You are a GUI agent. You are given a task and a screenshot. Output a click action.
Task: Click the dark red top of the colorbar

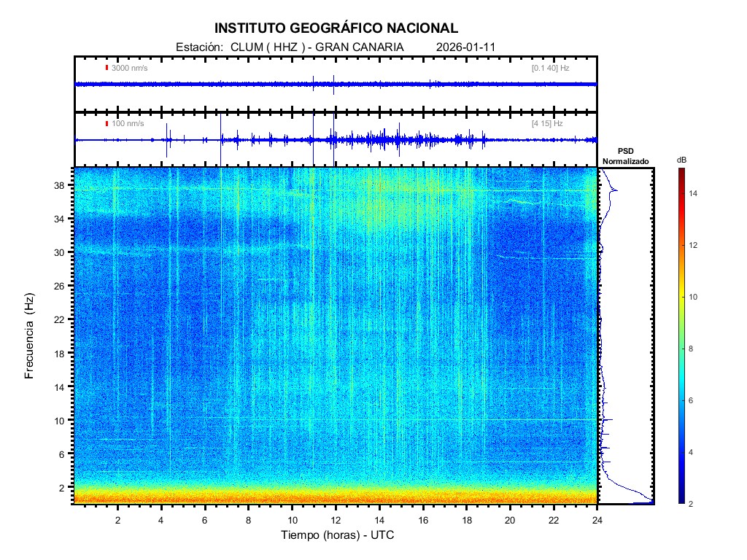(x=681, y=171)
